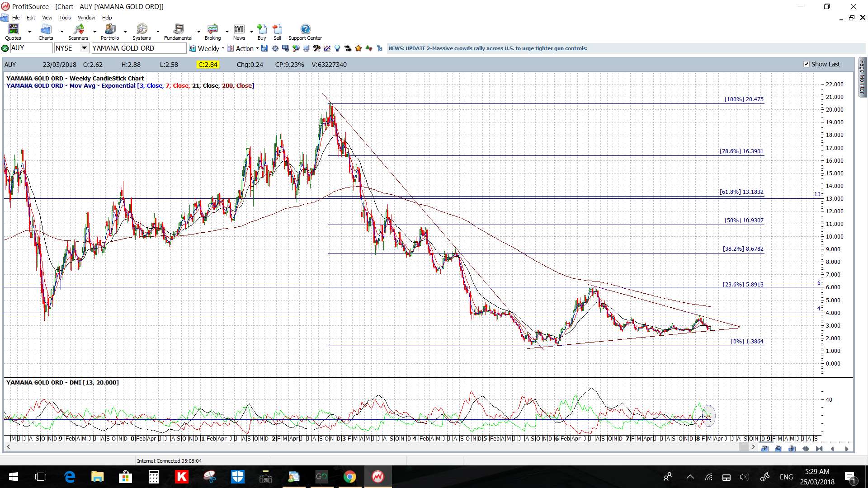
Task: Click the news headline ticker
Action: (x=488, y=48)
